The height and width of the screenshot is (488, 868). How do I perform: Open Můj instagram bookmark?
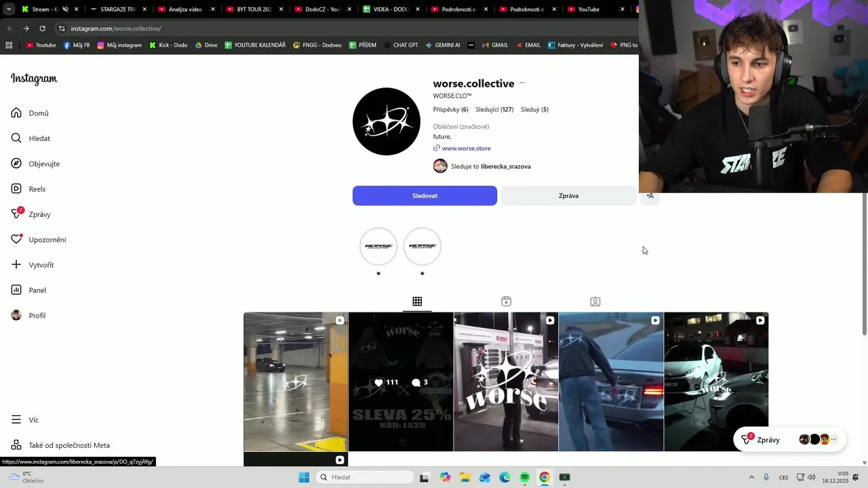tap(119, 45)
